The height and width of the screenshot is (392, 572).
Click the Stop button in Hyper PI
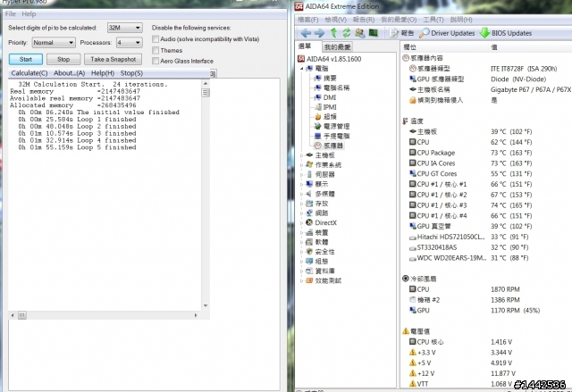(63, 59)
